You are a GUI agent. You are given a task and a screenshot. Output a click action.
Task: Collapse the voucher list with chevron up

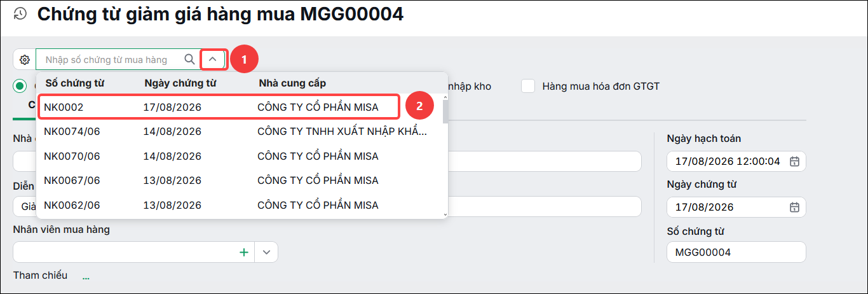click(x=213, y=60)
